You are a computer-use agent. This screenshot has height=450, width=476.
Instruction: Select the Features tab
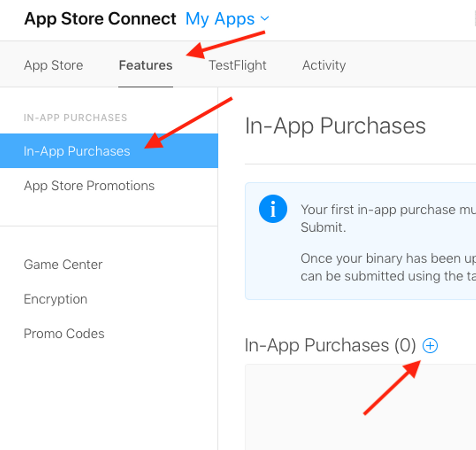[x=145, y=65]
